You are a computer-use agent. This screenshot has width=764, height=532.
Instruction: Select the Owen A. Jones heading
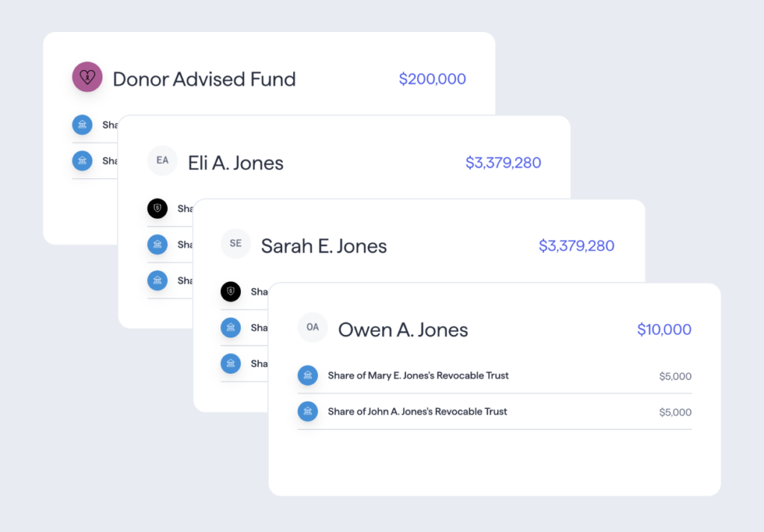[403, 330]
